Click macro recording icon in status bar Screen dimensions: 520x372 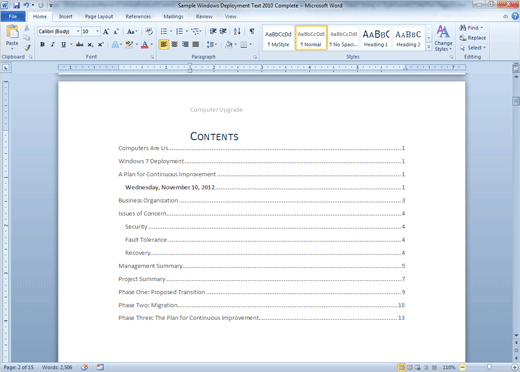pos(100,367)
